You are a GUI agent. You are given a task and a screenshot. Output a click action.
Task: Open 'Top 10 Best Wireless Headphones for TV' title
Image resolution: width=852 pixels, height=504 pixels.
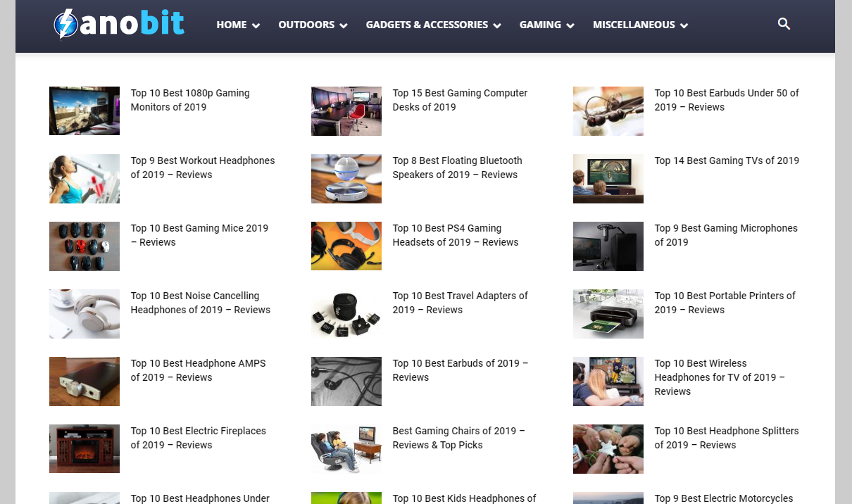(x=720, y=377)
